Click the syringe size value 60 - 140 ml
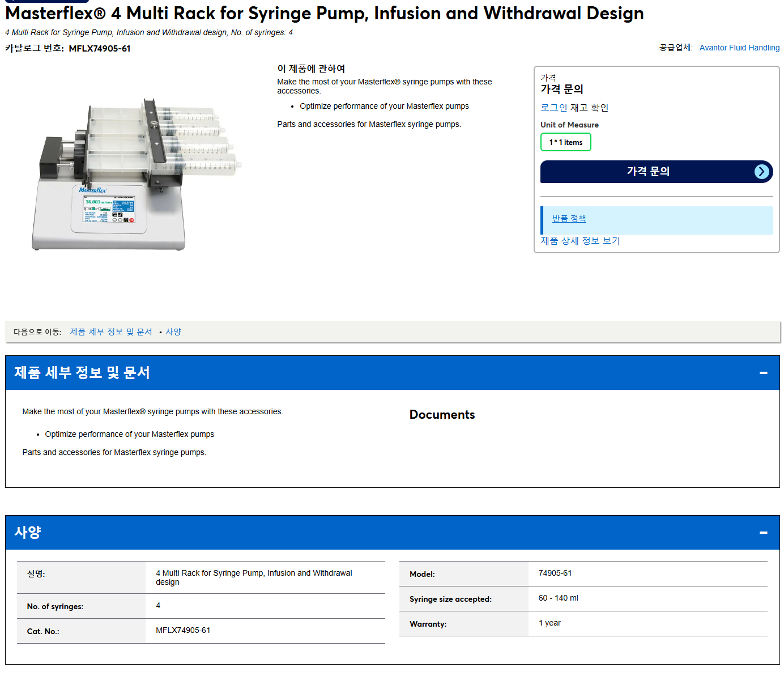The height and width of the screenshot is (676, 784). [x=558, y=598]
